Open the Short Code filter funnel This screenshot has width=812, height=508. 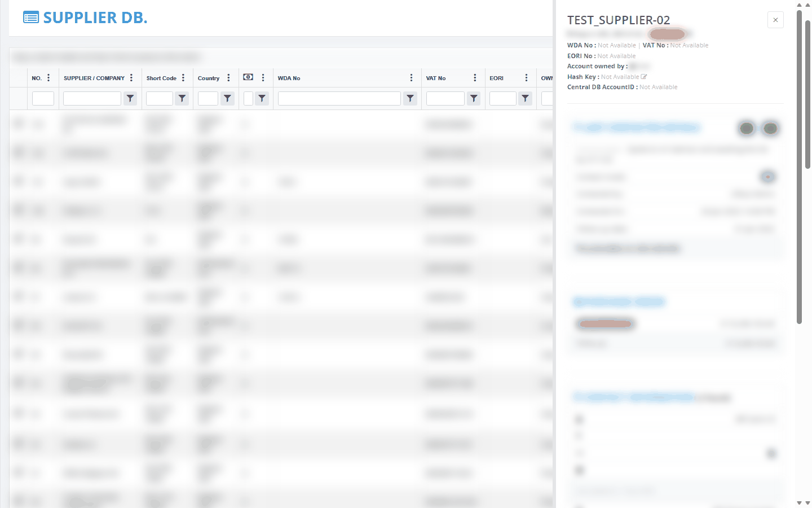point(182,98)
